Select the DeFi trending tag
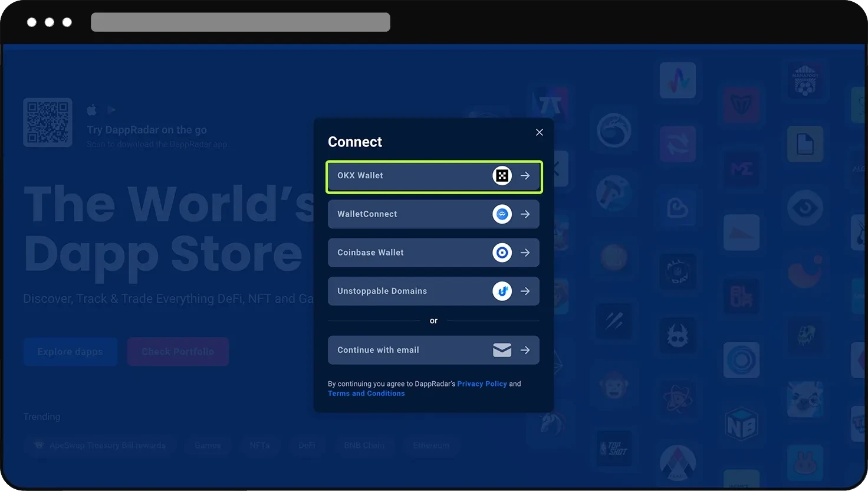Viewport: 868px width, 491px height. 307,446
